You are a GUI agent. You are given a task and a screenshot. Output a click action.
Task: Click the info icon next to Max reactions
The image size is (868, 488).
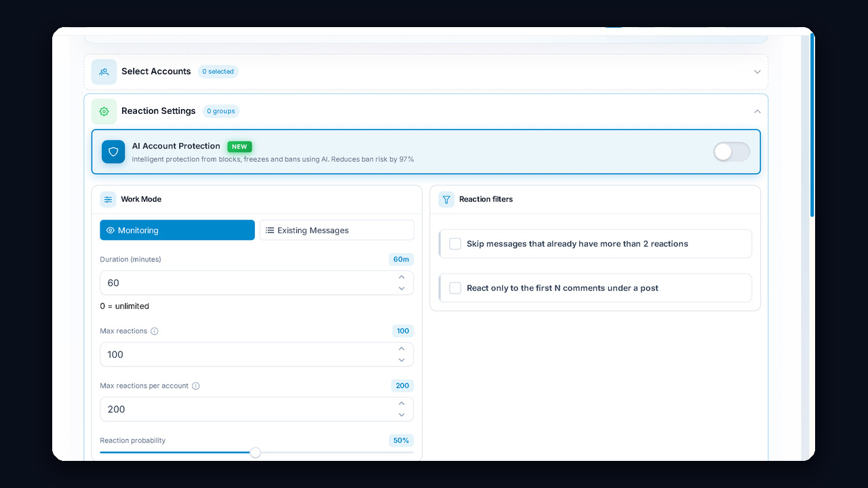point(155,331)
